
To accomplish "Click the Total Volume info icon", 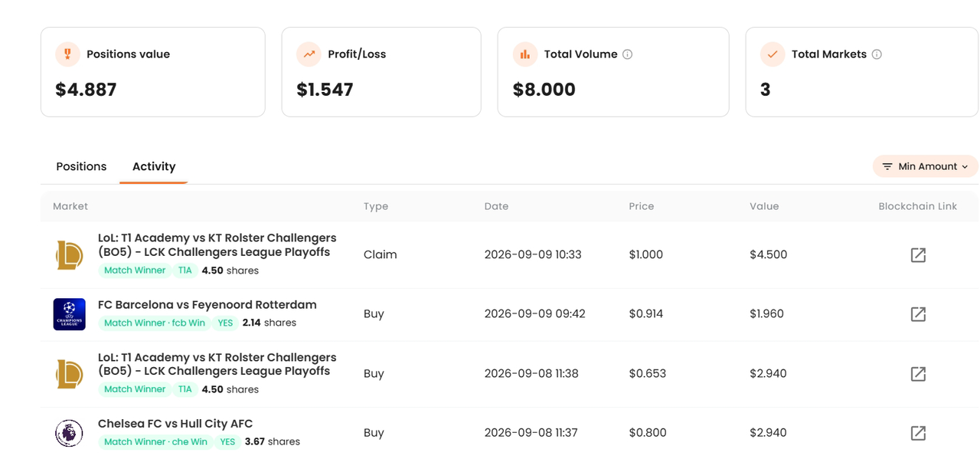I will [628, 54].
